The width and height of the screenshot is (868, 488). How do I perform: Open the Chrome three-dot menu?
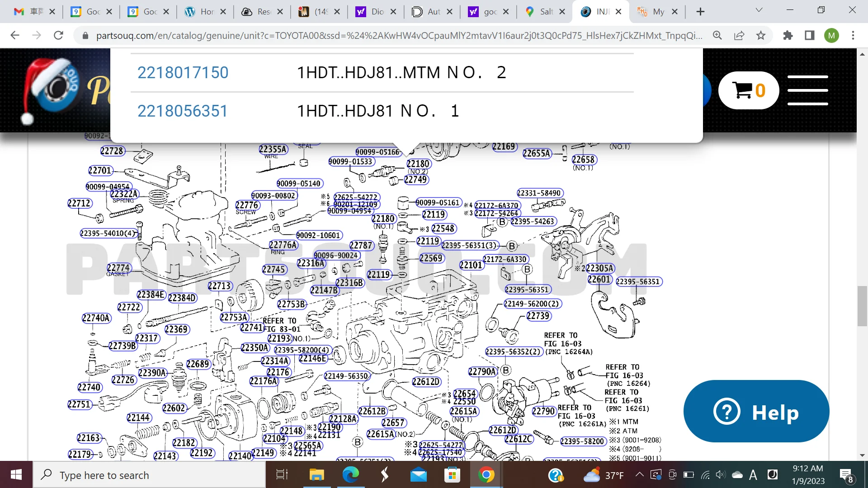tap(853, 35)
